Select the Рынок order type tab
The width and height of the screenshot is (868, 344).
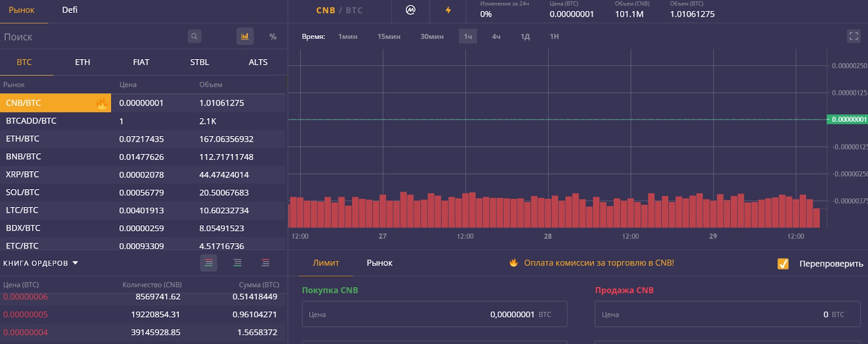(x=379, y=263)
